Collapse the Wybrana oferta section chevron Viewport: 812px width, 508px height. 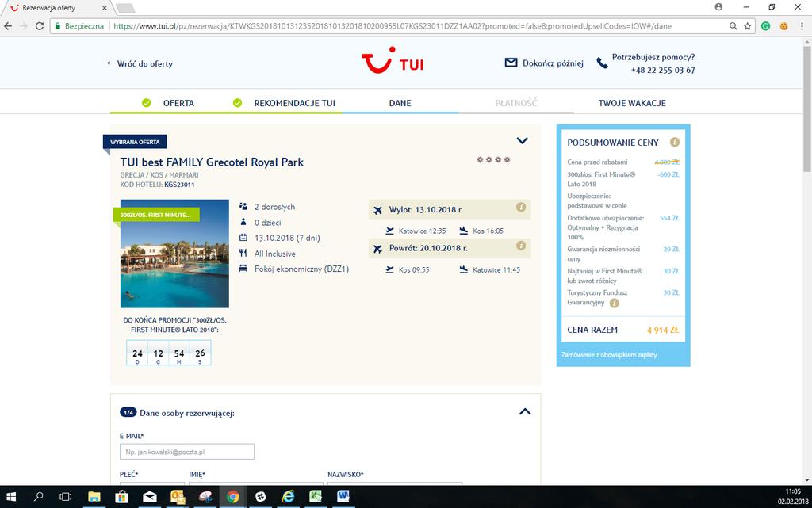[x=522, y=141]
